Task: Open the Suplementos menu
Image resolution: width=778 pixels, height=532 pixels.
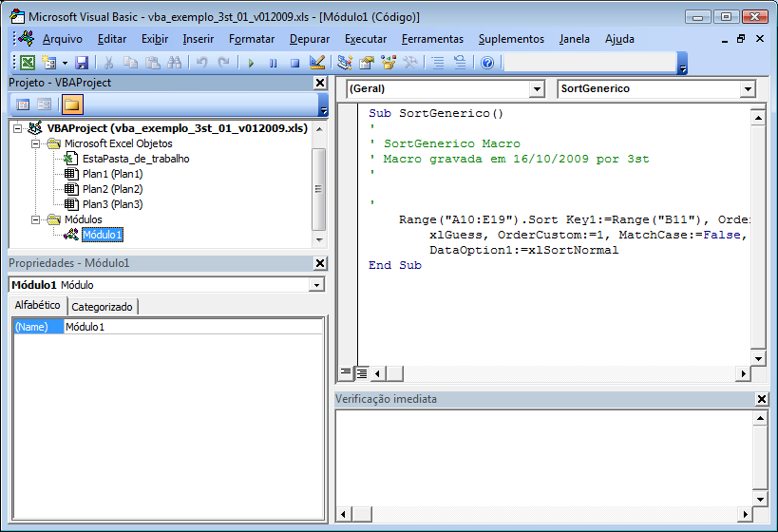Action: (x=511, y=39)
